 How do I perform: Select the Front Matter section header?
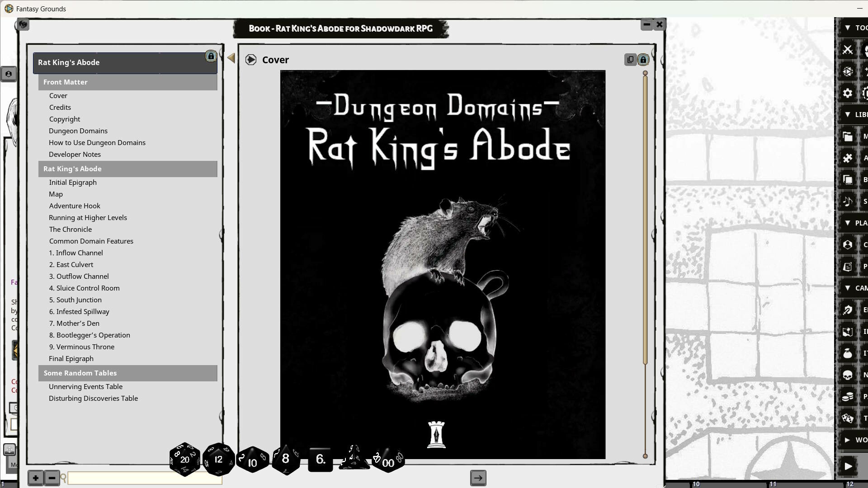(128, 82)
